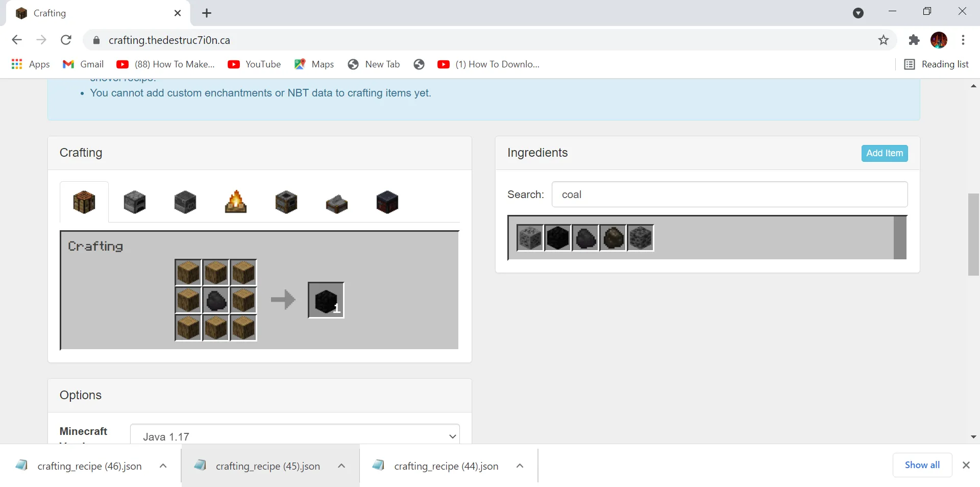The image size is (980, 487).
Task: Switch to the Crafting browser tab
Action: (x=77, y=13)
